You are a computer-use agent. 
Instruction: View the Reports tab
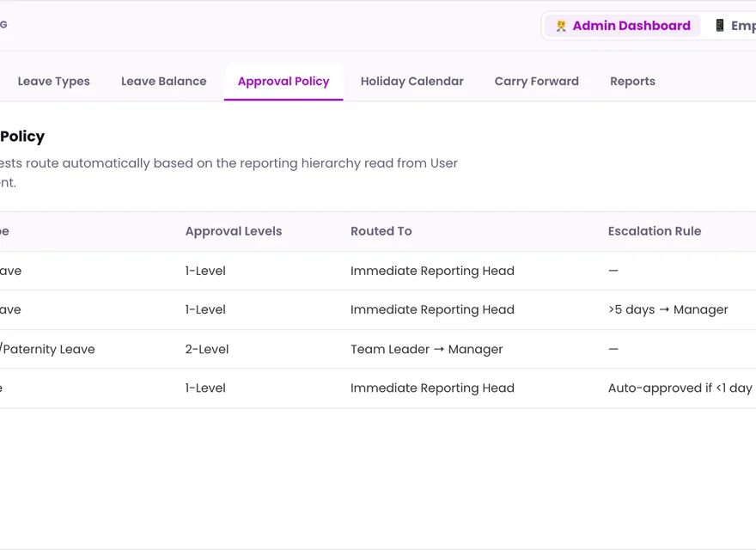(x=632, y=81)
